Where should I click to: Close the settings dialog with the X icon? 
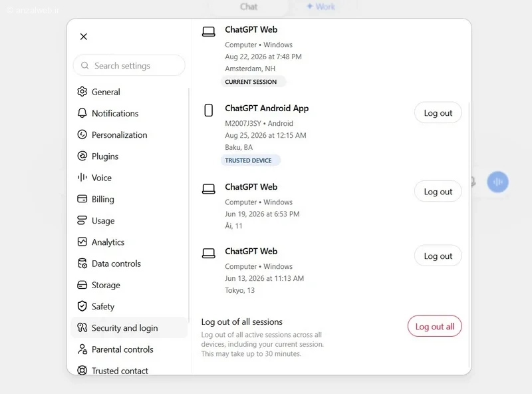84,37
